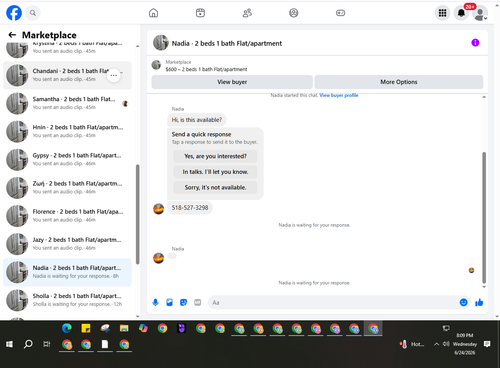Screen dimensions: 500x368
Task: Click the chat list scrollbar thumb
Action: [137, 214]
